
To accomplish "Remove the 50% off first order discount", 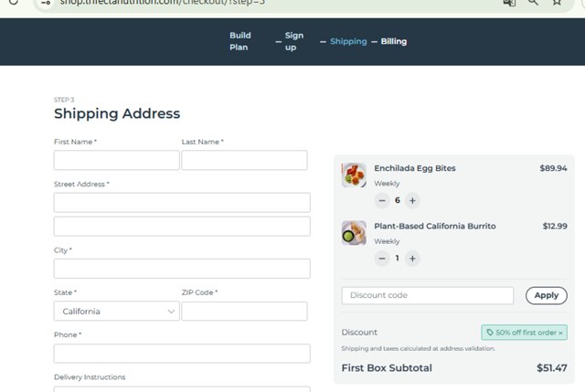I will pyautogui.click(x=560, y=333).
